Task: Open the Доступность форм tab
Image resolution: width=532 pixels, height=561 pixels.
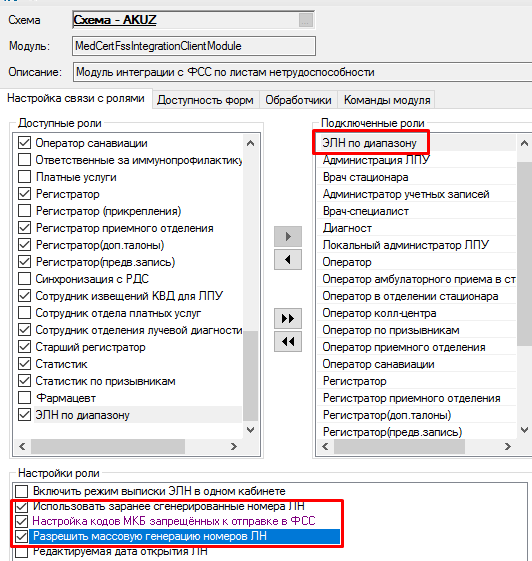Action: click(205, 100)
